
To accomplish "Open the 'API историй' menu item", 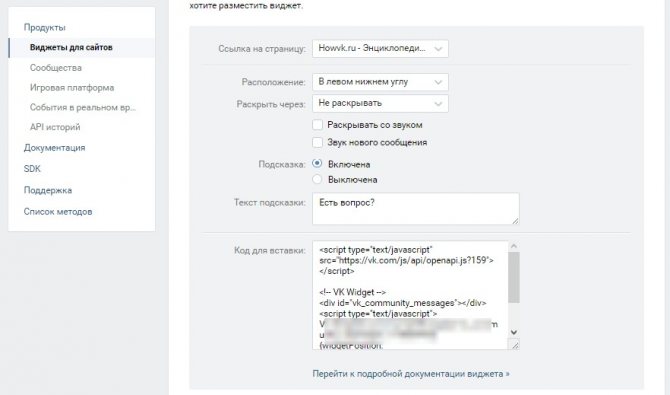I will tap(55, 127).
